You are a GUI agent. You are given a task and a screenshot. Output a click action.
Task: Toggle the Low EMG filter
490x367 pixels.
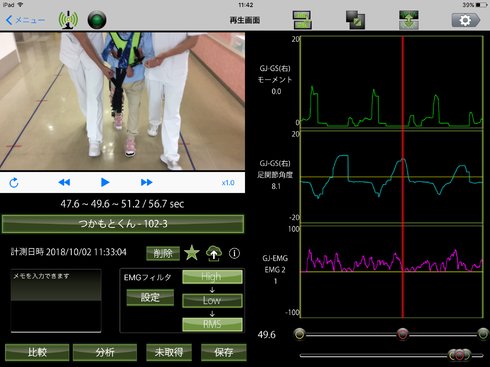pyautogui.click(x=212, y=301)
